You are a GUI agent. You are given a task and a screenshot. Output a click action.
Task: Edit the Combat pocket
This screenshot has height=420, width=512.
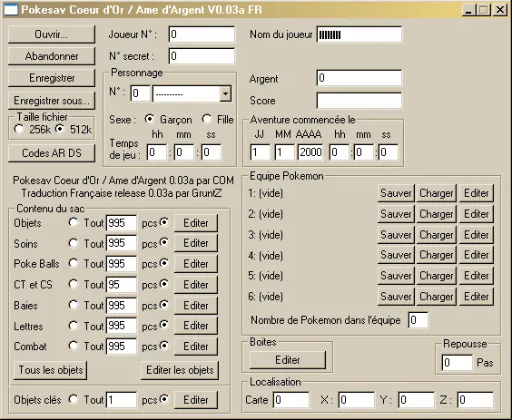tap(196, 347)
